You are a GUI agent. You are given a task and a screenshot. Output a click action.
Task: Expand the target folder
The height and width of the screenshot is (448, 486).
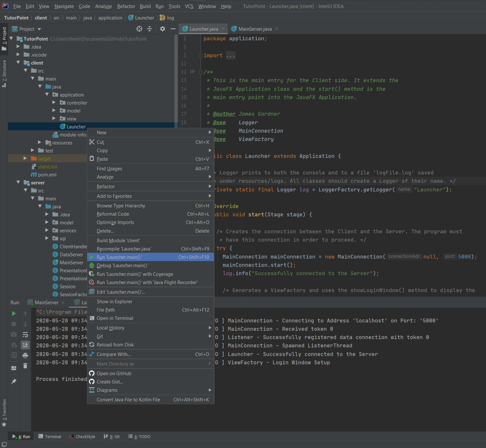tap(25, 158)
